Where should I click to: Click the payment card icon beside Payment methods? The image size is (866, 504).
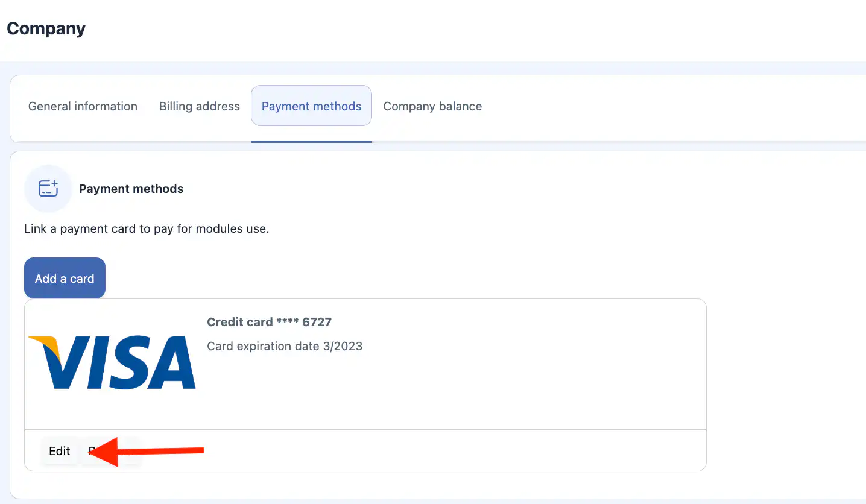48,189
